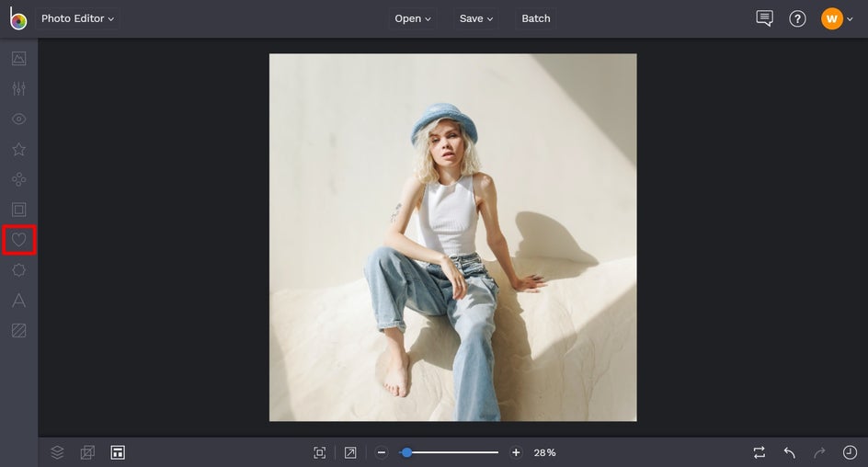Open the Image Manager sidebar icon

coord(18,58)
